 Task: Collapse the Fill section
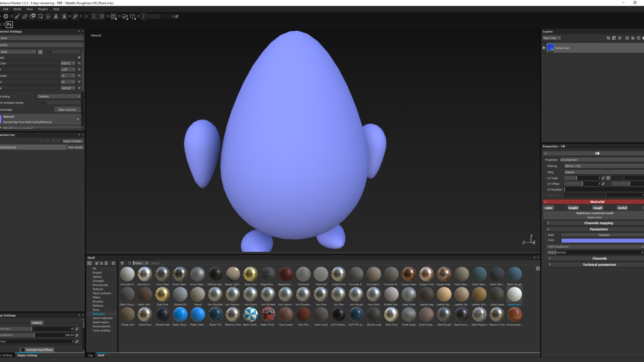tap(545, 154)
